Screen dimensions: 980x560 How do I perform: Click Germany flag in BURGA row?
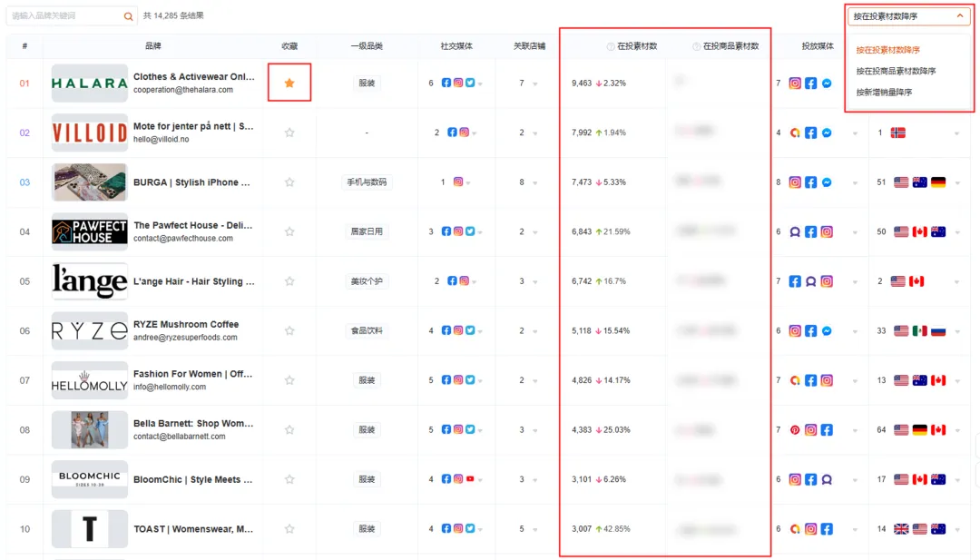[938, 182]
